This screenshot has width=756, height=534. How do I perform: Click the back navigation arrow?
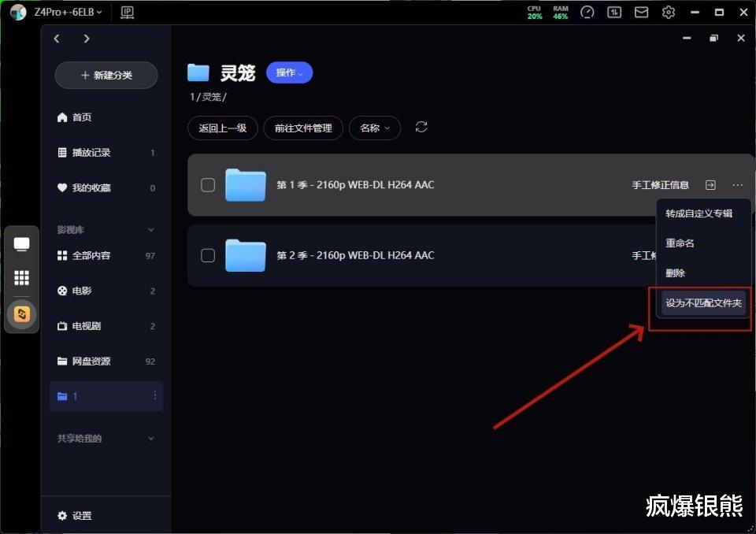tap(57, 39)
